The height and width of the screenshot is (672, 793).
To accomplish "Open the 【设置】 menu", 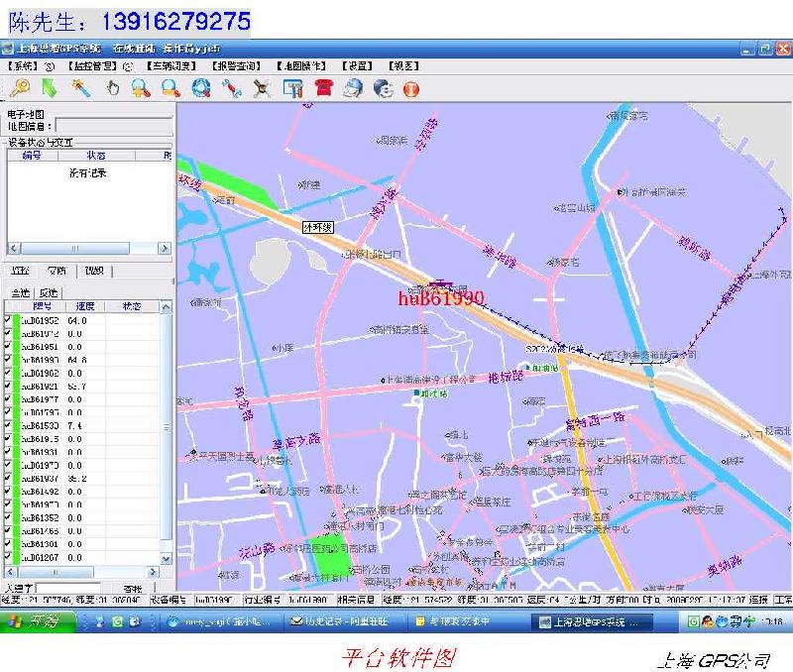I will (357, 65).
